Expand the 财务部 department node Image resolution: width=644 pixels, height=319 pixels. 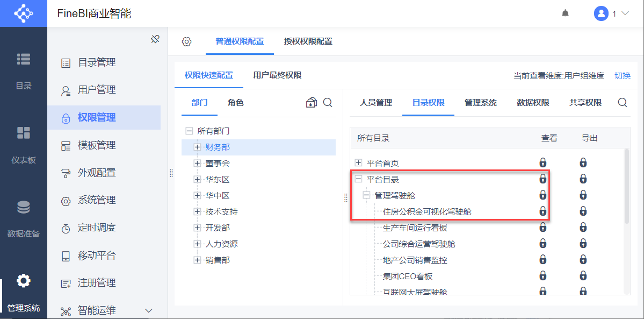pyautogui.click(x=197, y=147)
